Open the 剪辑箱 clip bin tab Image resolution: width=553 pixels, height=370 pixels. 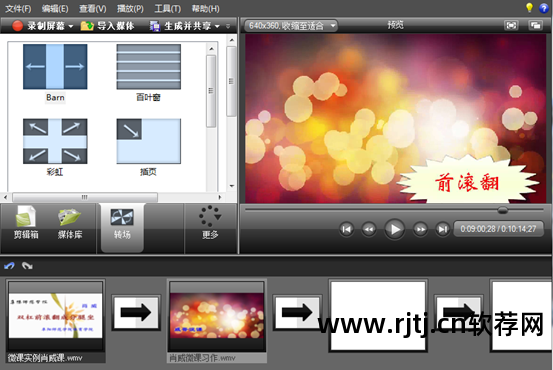click(26, 223)
